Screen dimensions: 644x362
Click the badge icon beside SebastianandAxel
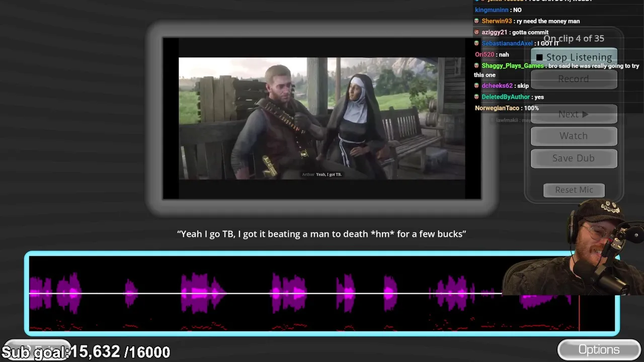[x=477, y=43]
